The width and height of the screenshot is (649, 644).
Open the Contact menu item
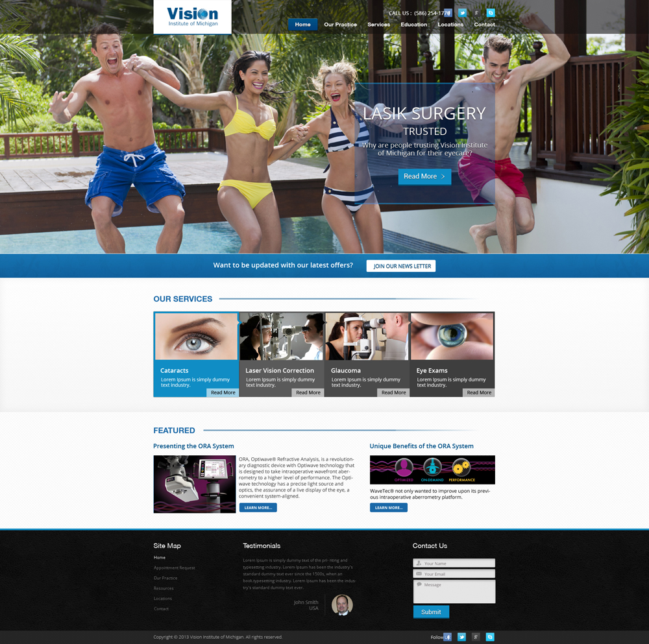[484, 25]
